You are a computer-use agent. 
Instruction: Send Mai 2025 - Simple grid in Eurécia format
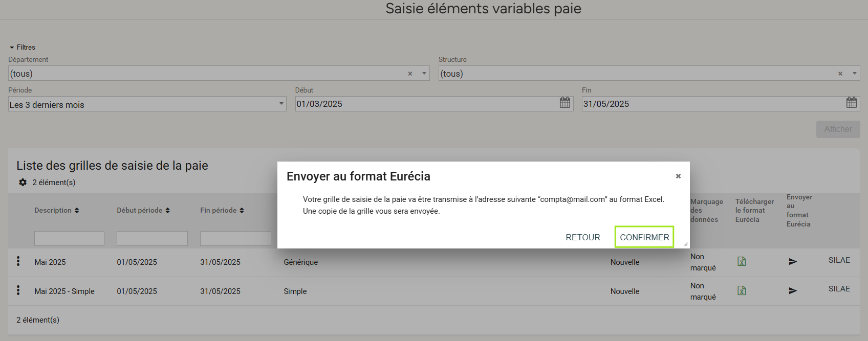click(793, 290)
